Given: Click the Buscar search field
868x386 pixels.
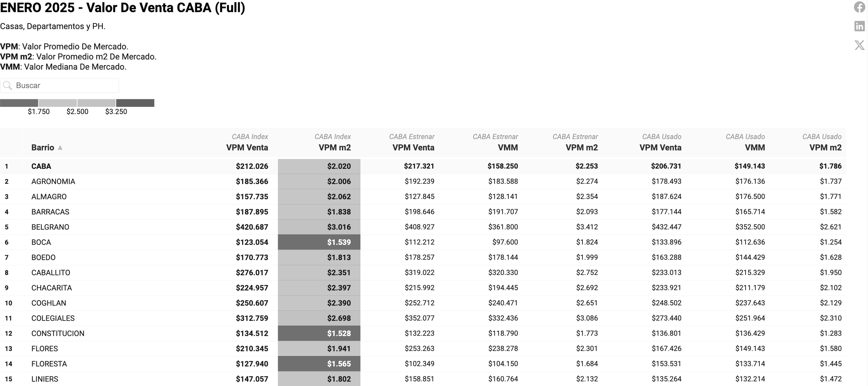Looking at the screenshot, I should (x=65, y=86).
